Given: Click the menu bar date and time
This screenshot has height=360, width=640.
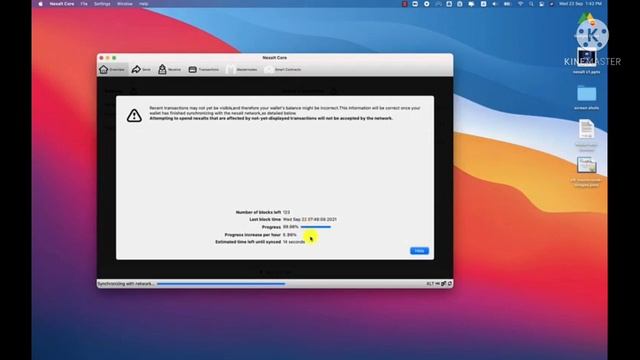Looking at the screenshot, I should coord(580,4).
